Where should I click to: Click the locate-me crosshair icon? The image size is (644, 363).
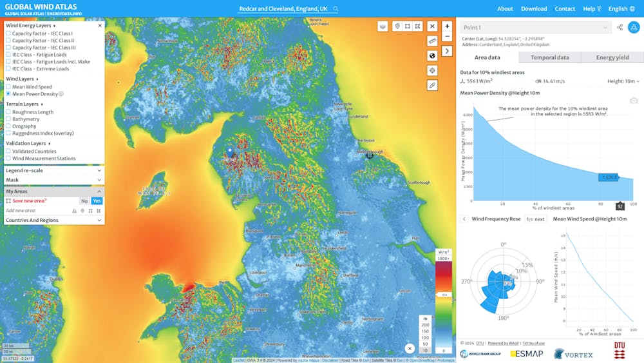(432, 71)
